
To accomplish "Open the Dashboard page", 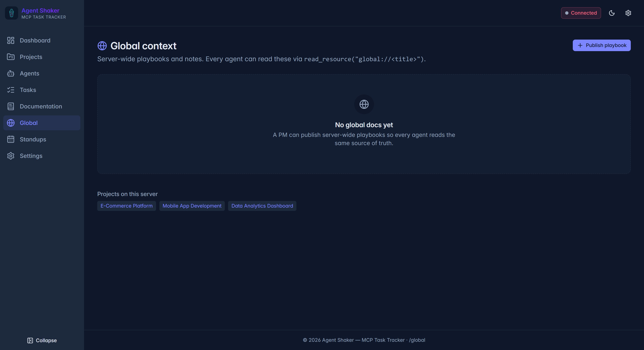I will 42,40.
